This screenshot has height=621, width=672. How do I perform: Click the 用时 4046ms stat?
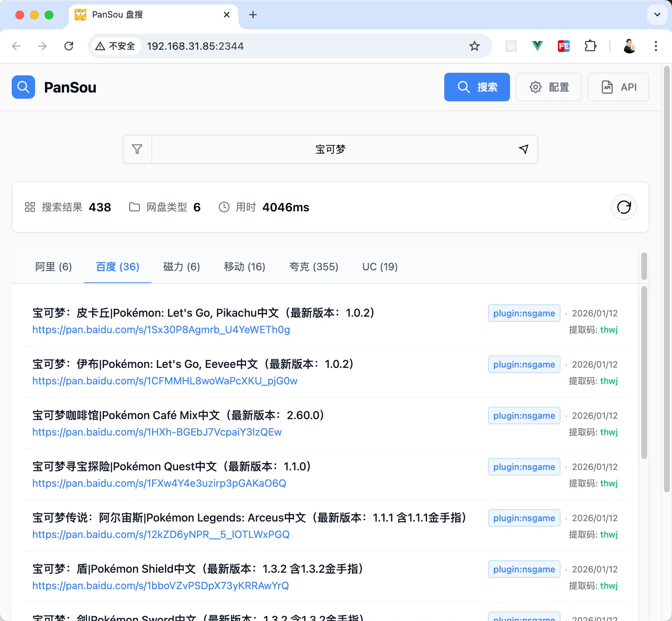click(x=264, y=207)
